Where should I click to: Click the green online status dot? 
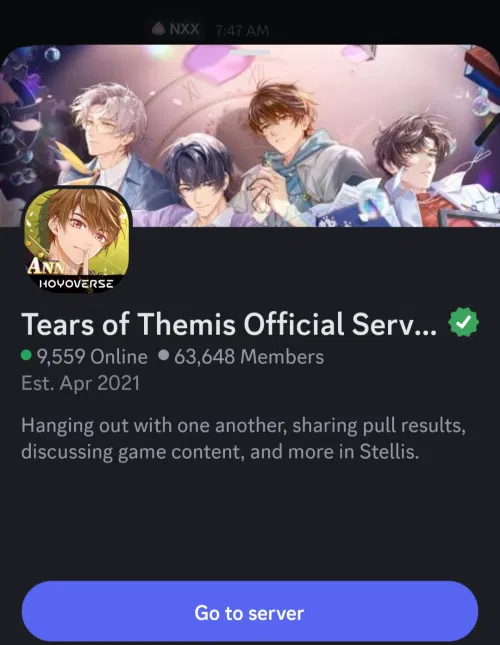coord(26,355)
